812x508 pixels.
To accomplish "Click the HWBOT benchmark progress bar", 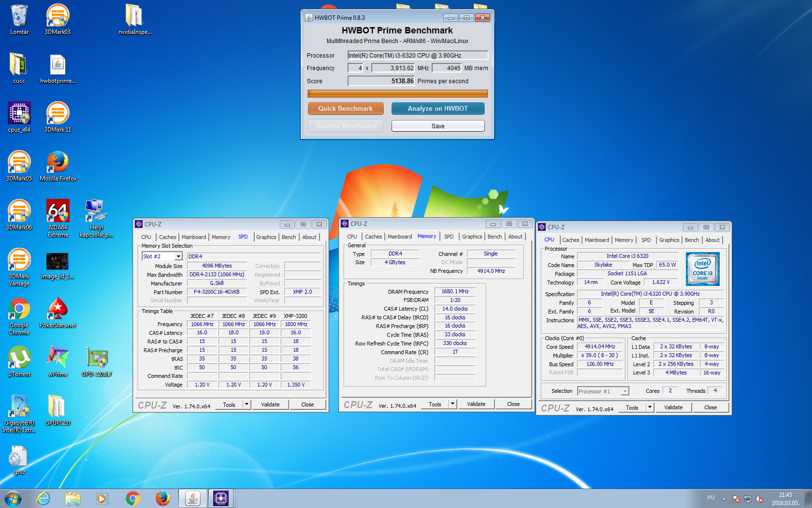I will [x=397, y=93].
